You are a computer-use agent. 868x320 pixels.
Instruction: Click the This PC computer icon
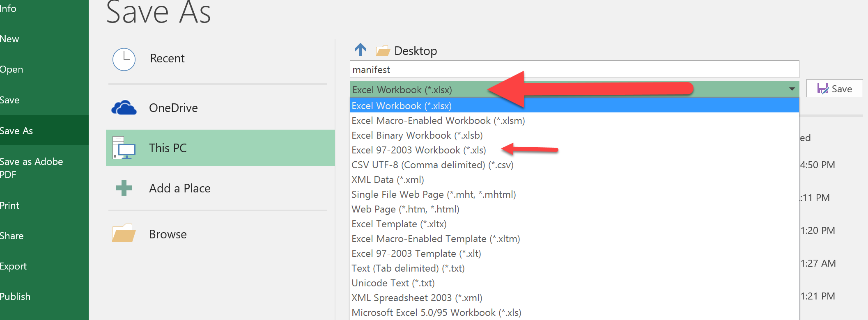click(124, 148)
